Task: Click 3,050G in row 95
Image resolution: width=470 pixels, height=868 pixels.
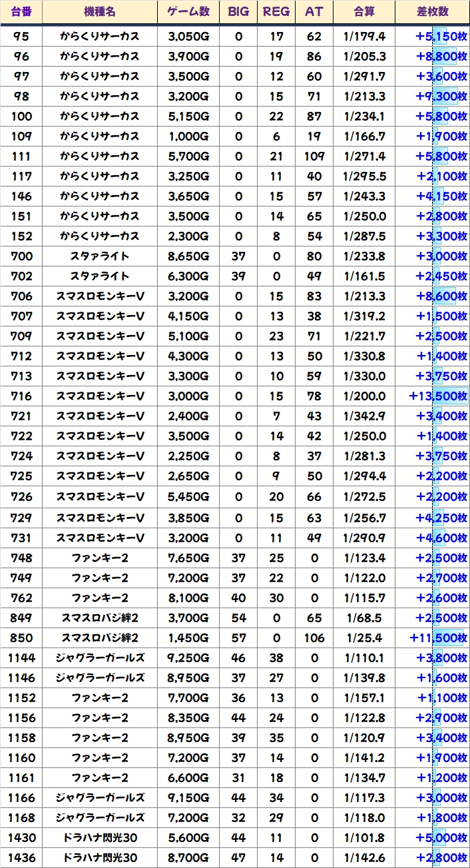Action: 188,36
